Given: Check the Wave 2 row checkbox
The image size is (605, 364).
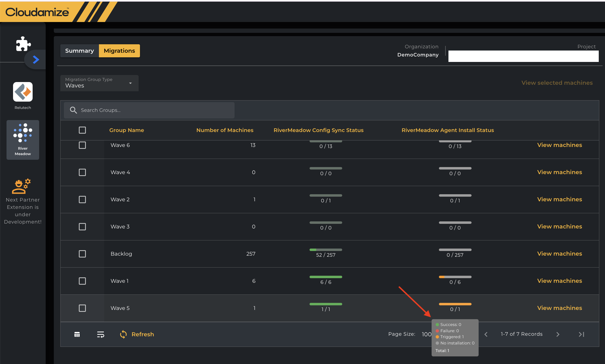Looking at the screenshot, I should pyautogui.click(x=82, y=199).
